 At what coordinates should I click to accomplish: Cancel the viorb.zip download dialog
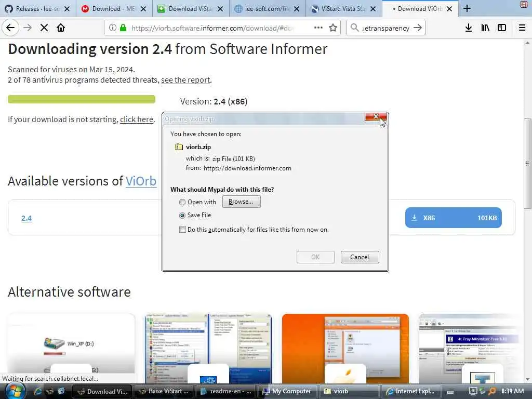[x=360, y=257]
